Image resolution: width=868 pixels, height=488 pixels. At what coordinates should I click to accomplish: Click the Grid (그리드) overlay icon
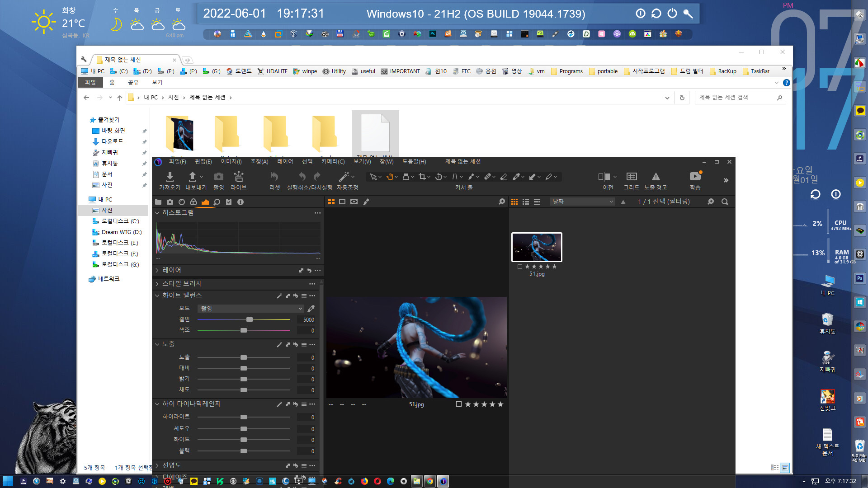point(632,177)
